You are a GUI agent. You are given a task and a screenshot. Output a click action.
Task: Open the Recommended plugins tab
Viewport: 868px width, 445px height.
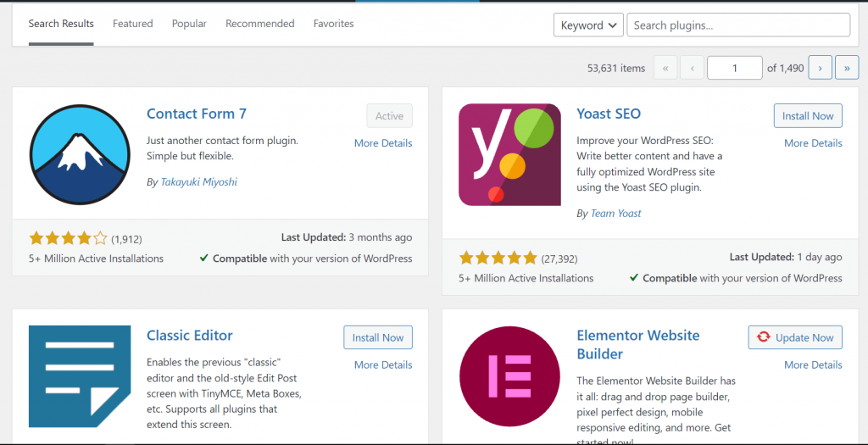click(260, 24)
